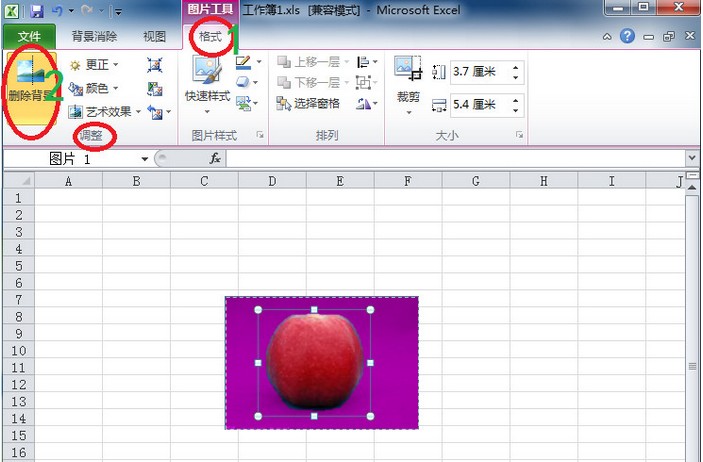This screenshot has height=462, width=703.
Task: Click the Name Box showing 图片 1
Action: 69,159
